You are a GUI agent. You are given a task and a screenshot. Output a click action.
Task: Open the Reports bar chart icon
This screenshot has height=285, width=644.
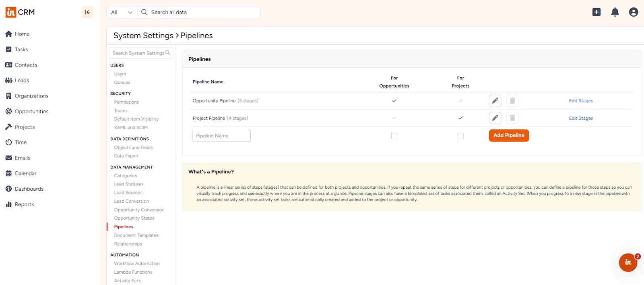pos(8,204)
